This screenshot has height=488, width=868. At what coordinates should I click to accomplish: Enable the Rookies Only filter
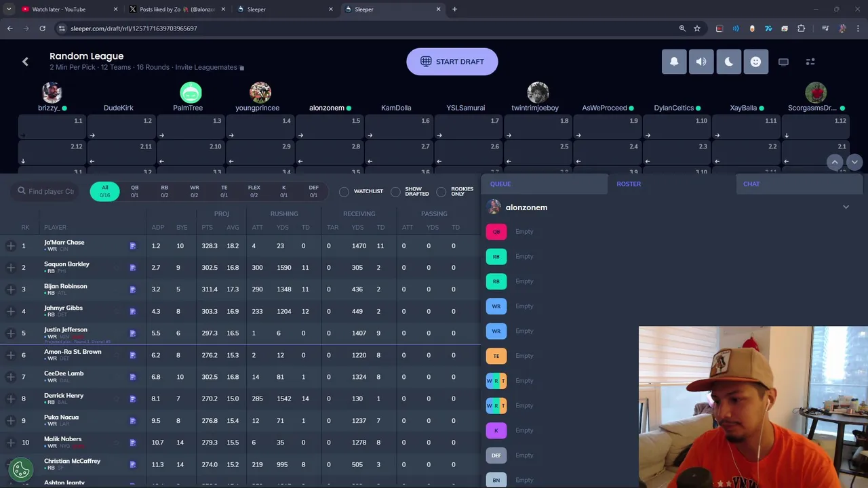(x=441, y=192)
